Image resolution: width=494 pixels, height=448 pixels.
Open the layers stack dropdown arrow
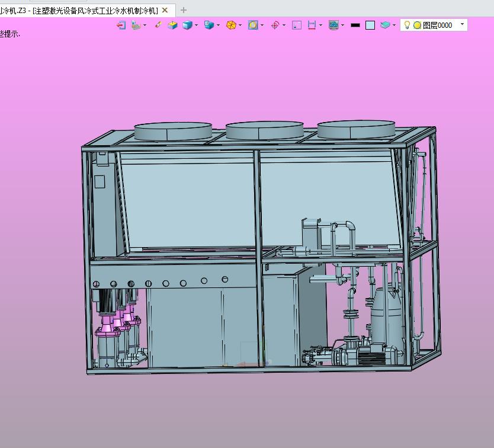tap(394, 25)
